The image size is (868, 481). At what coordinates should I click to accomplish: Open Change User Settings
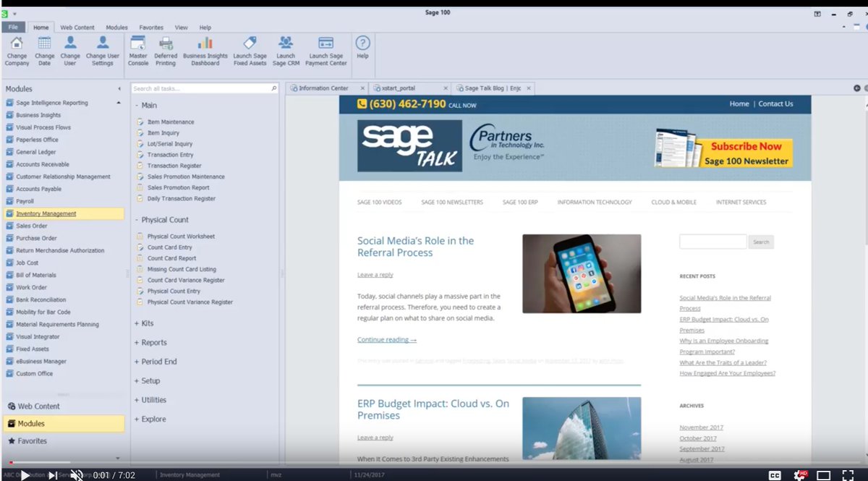[103, 51]
